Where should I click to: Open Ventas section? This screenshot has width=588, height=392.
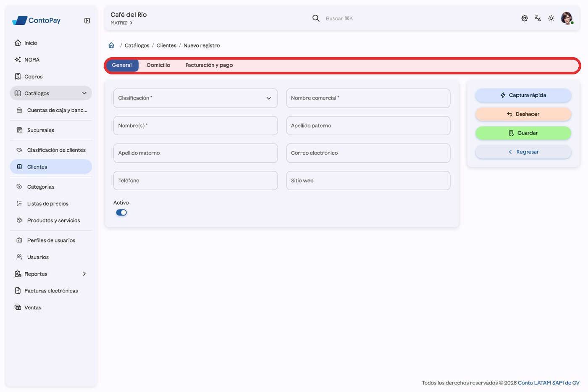[x=51, y=308]
